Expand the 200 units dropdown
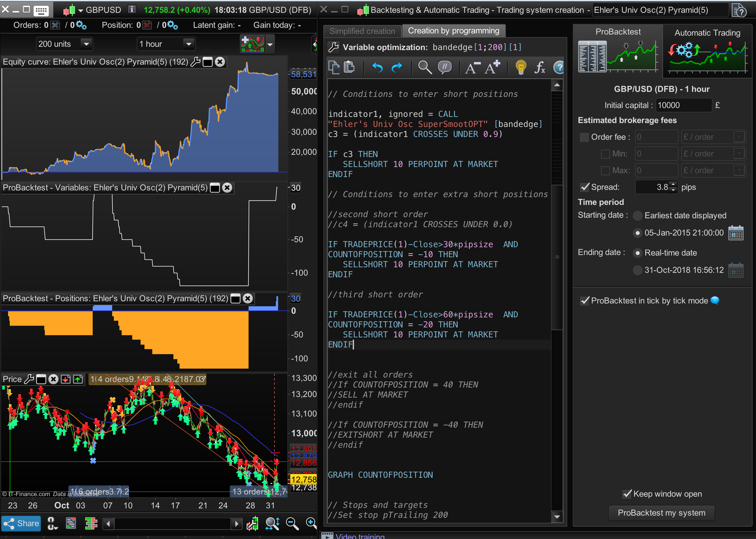Viewport: 756px width, 539px height. pyautogui.click(x=86, y=44)
